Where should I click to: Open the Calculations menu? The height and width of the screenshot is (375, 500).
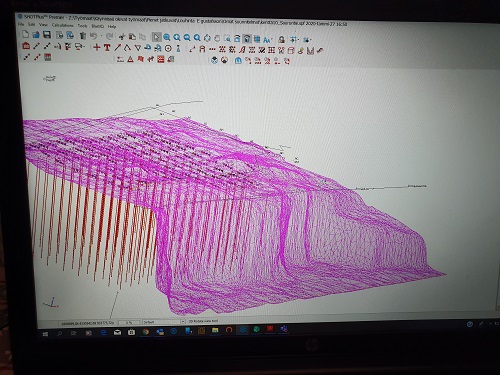coord(62,25)
